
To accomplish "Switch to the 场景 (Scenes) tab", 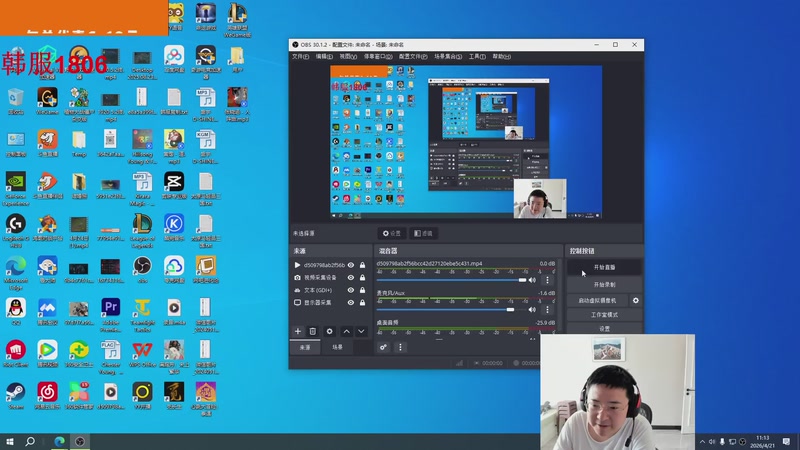I will click(x=338, y=347).
